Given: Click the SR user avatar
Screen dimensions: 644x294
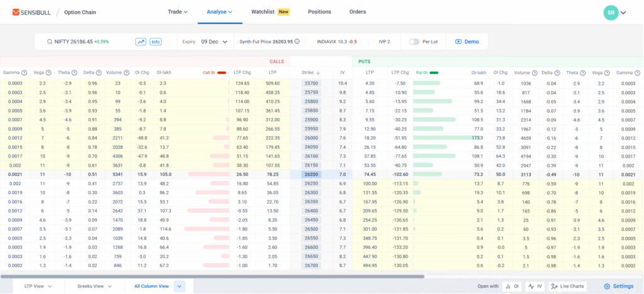Looking at the screenshot, I should point(611,13).
